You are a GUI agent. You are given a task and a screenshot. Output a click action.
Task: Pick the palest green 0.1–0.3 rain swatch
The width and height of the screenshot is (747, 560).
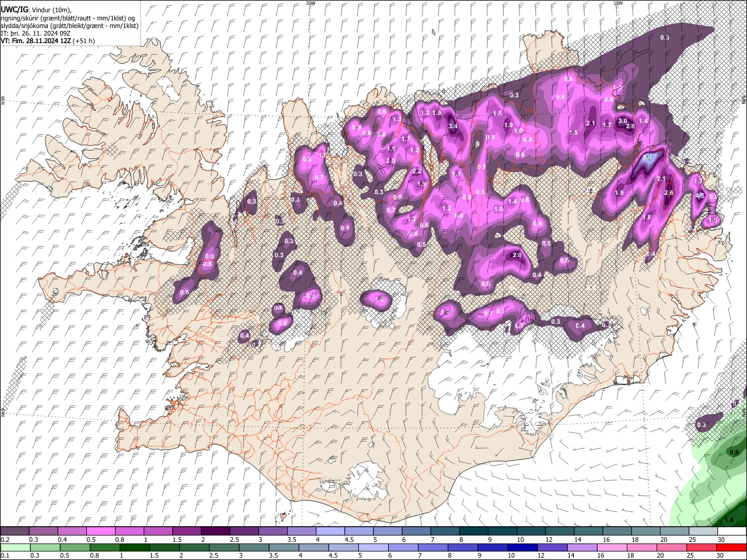[15, 548]
